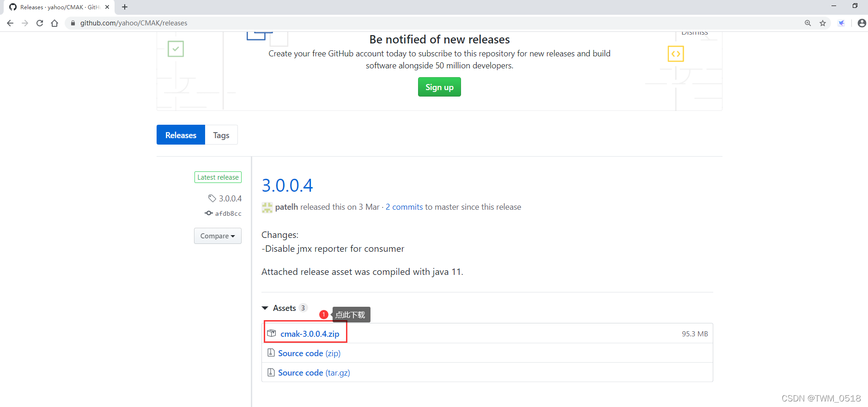Viewport: 868px width, 407px height.
Task: Collapse the Assets section triangle
Action: pos(265,308)
